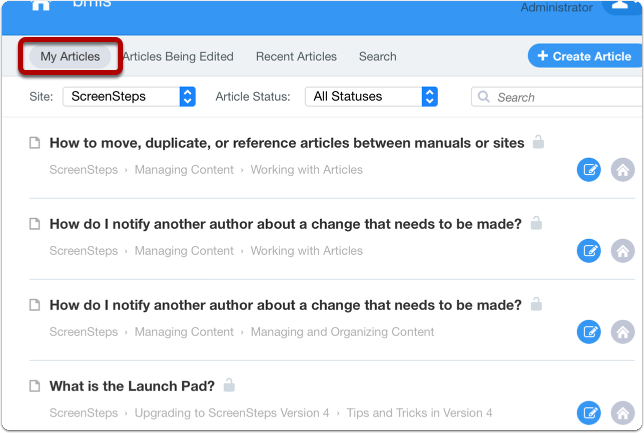Click 'Upgrading to ScreenSteps Version 4' breadcrumb

[232, 413]
